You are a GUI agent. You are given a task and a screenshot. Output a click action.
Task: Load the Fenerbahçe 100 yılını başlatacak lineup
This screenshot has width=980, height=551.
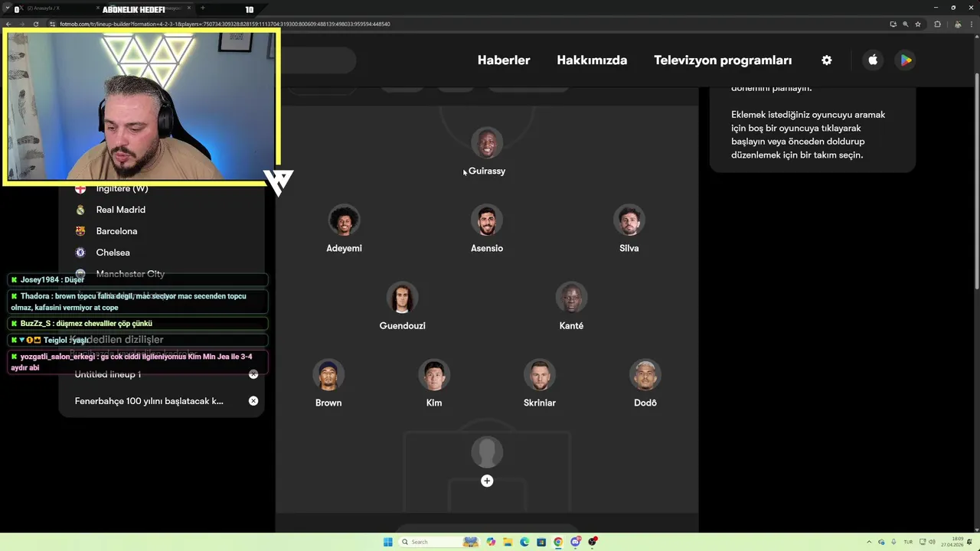149,401
